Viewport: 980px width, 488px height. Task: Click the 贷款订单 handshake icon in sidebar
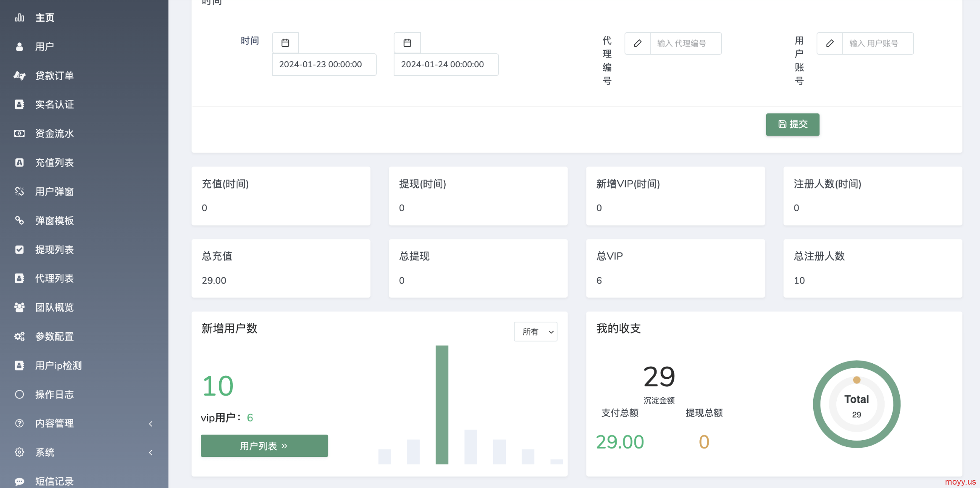pos(19,76)
